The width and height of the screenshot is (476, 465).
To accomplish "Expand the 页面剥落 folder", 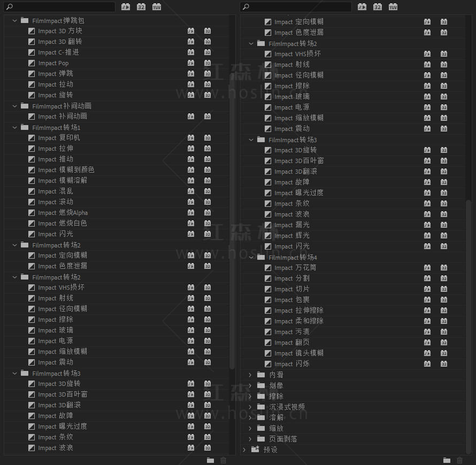I will 250,439.
